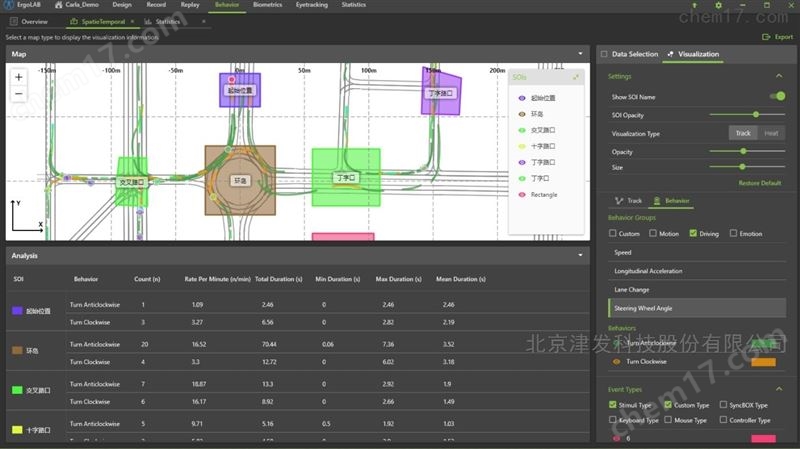Collapse the SOIs legend panel
This screenshot has width=800, height=449.
click(576, 77)
